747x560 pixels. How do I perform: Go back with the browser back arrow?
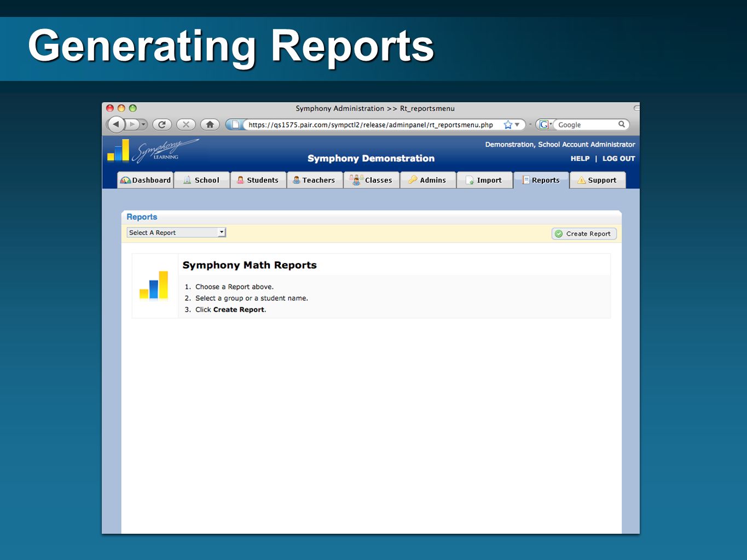click(x=116, y=125)
